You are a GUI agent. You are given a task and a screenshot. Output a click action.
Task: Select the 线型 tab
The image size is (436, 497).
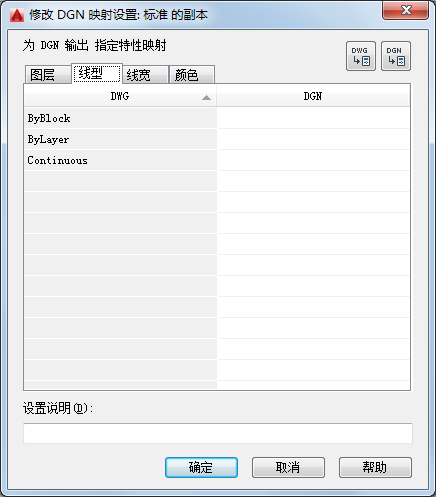pyautogui.click(x=97, y=73)
